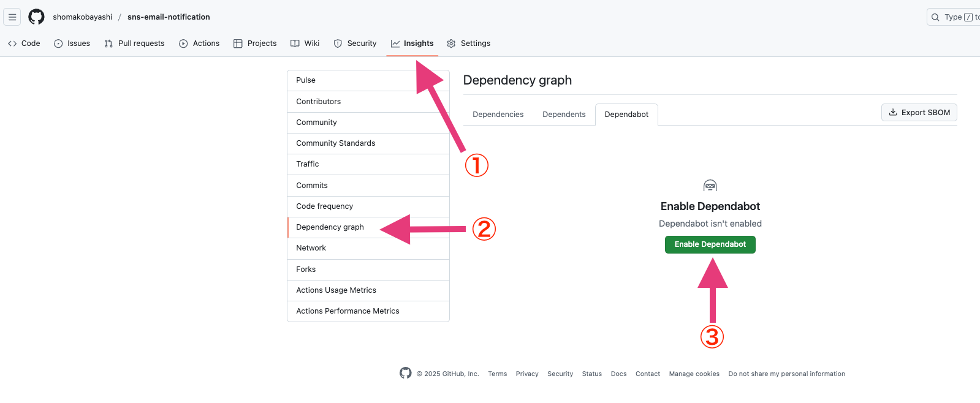The width and height of the screenshot is (980, 403).
Task: Switch to the Dependencies tab
Action: tap(498, 115)
